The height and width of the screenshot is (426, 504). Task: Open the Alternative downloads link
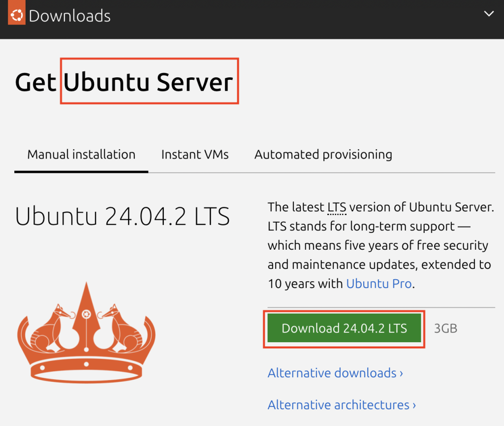pyautogui.click(x=335, y=373)
